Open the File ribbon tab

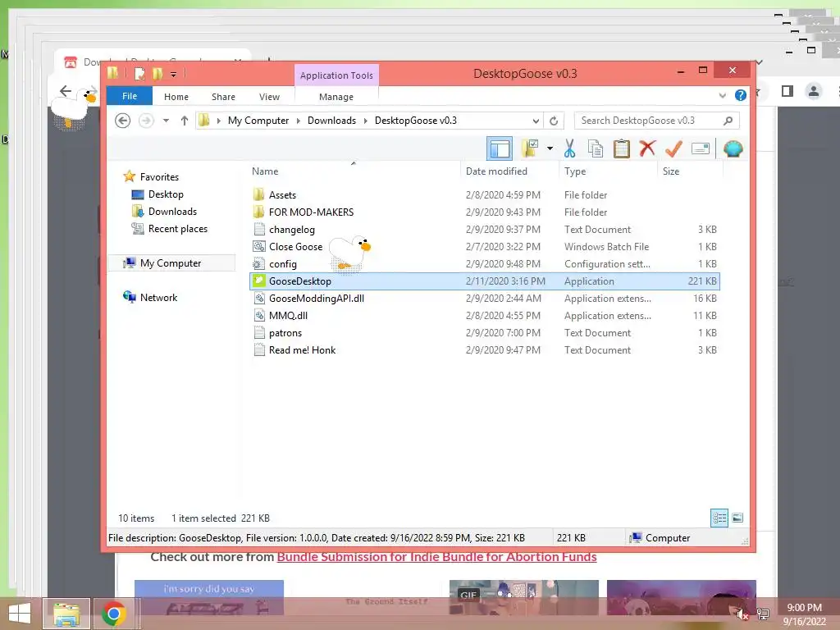click(x=129, y=96)
